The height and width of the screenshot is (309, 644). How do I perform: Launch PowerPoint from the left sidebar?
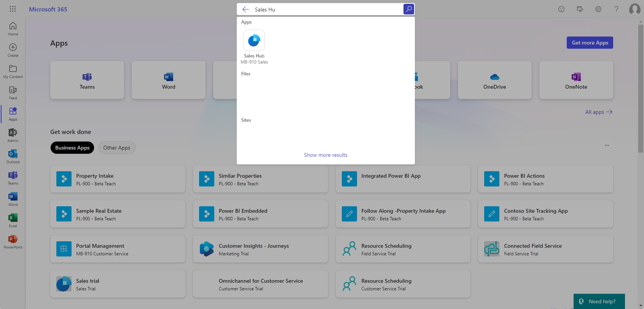(13, 242)
